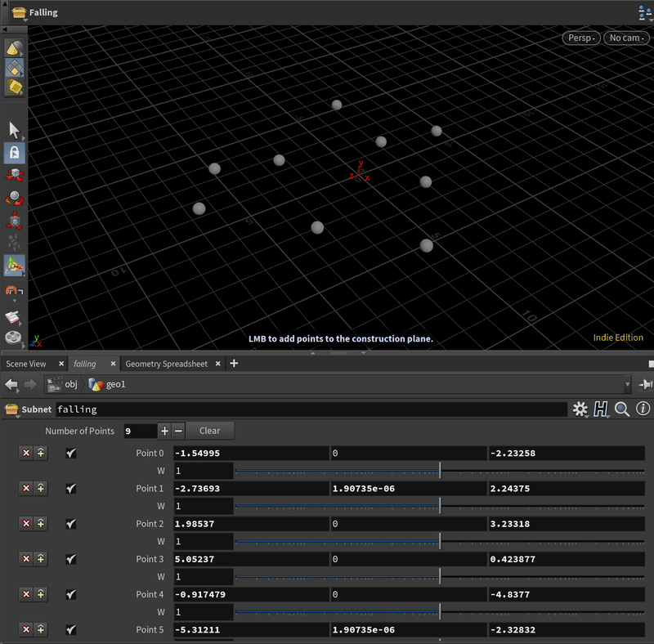The height and width of the screenshot is (644, 654).
Task: Search parameters with the magnifier icon
Action: click(622, 409)
